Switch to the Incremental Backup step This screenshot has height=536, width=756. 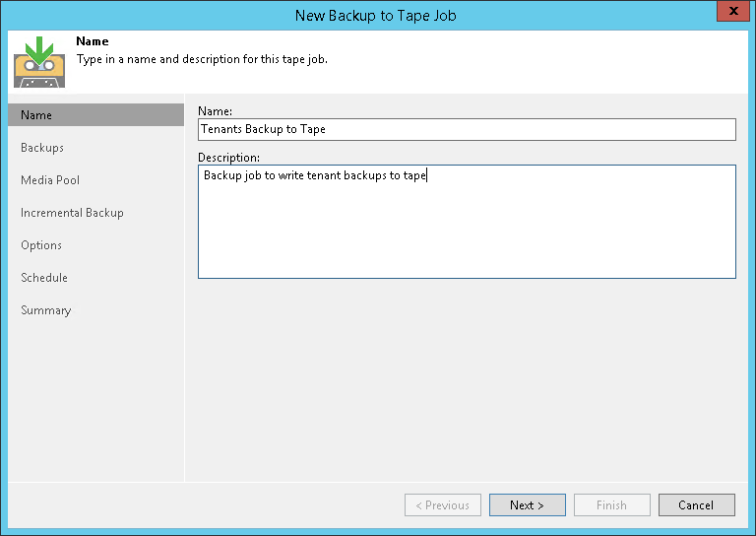click(72, 213)
